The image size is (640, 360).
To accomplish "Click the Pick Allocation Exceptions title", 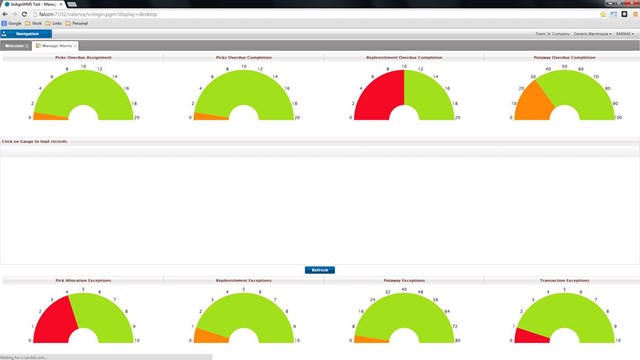I will coord(83,280).
